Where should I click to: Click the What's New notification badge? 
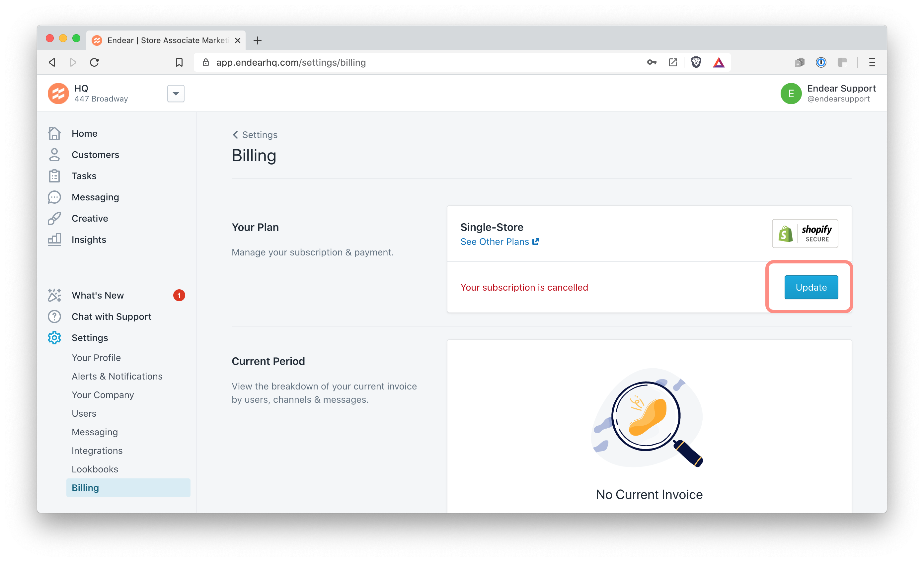click(x=179, y=296)
